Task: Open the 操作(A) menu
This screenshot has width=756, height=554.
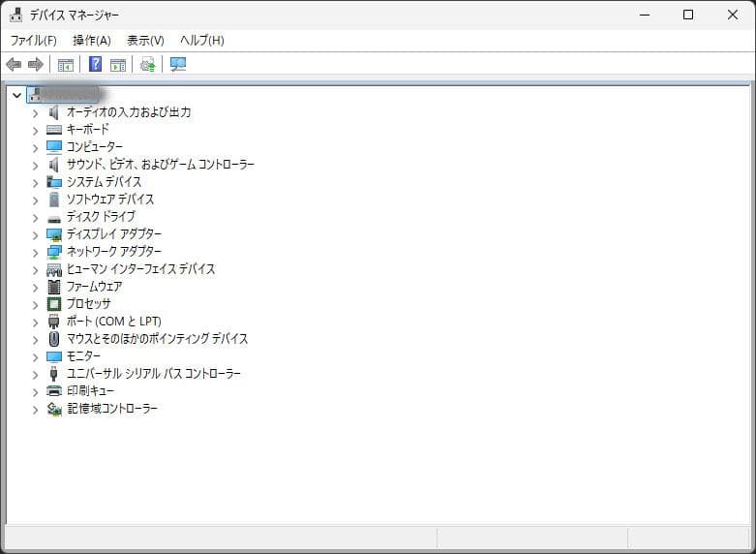Action: click(92, 41)
